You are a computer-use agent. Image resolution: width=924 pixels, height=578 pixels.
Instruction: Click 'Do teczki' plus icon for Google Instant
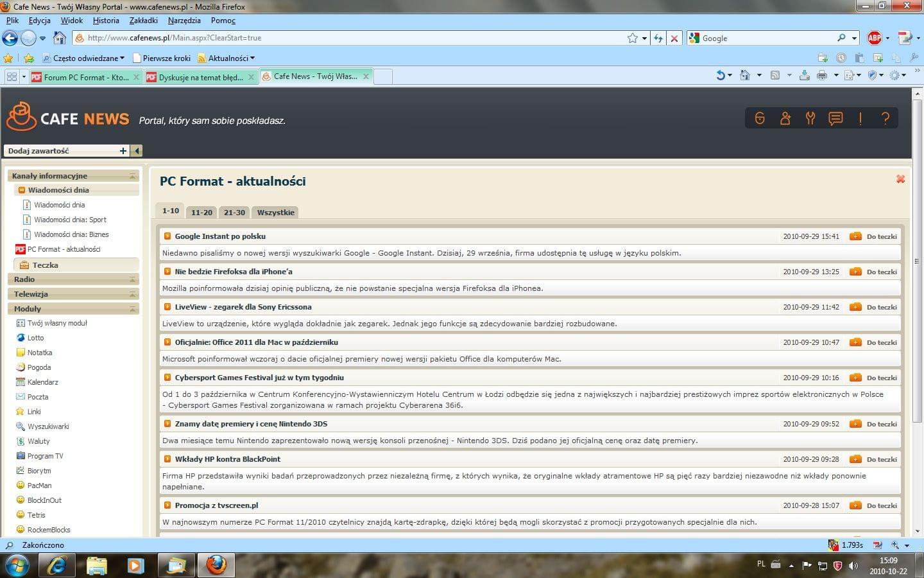click(x=855, y=236)
